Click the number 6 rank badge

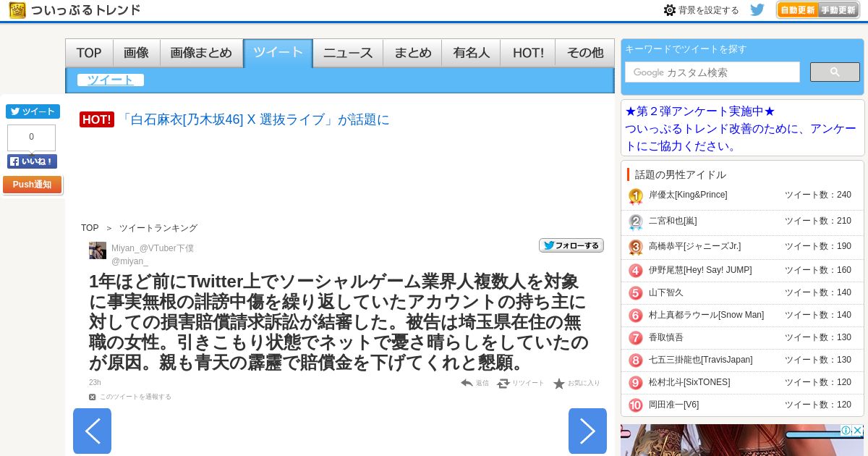(x=636, y=316)
